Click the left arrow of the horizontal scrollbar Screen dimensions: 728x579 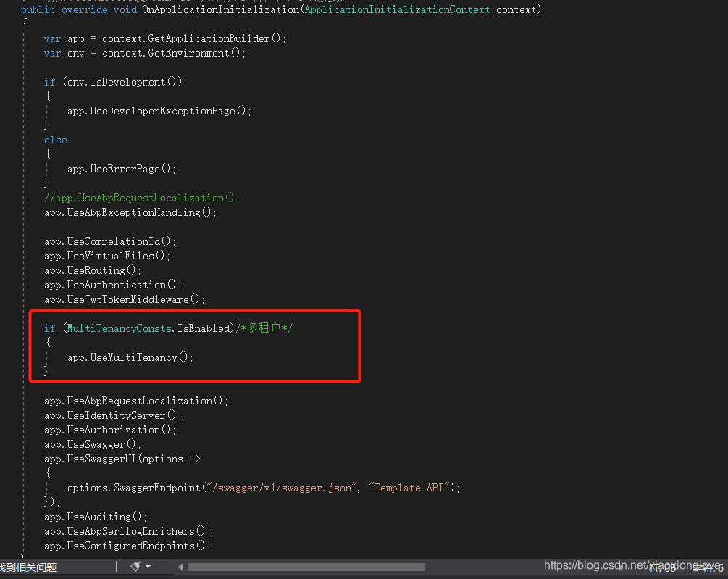(180, 567)
